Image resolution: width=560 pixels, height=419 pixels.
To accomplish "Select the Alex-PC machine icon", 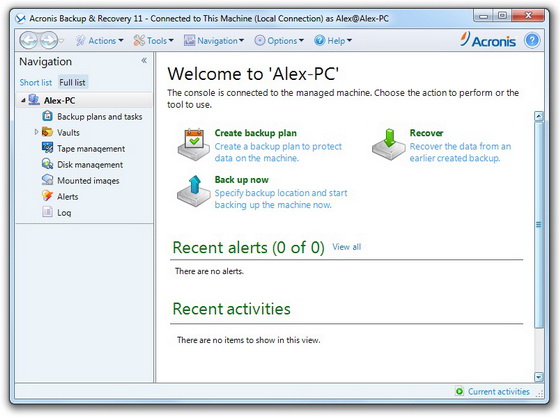I will pyautogui.click(x=34, y=100).
